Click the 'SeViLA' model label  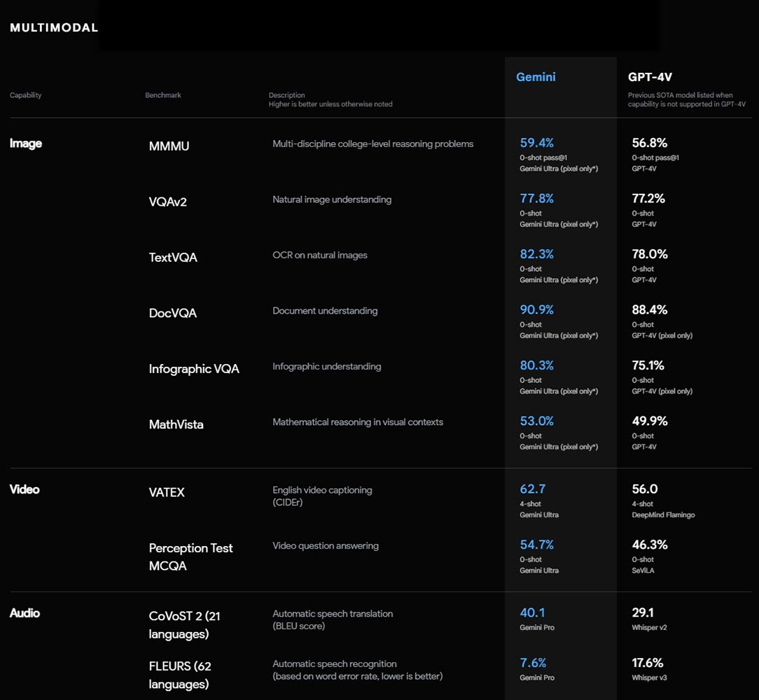coord(643,570)
